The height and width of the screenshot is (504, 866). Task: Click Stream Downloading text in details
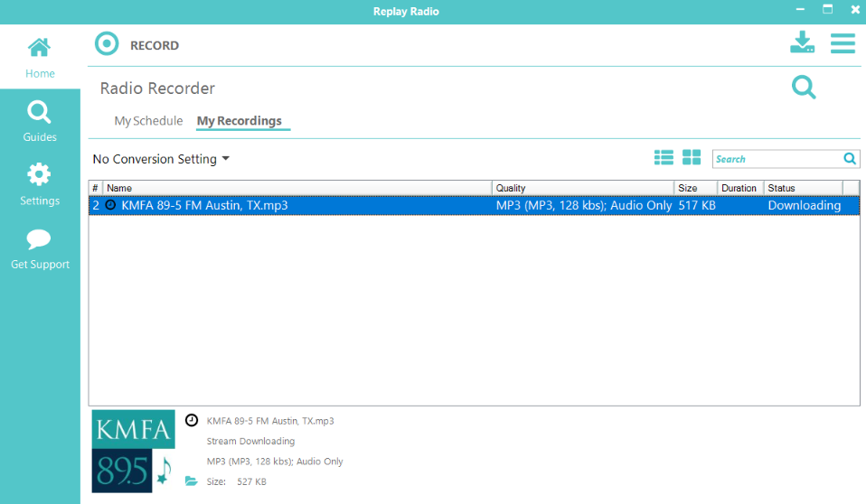coord(250,441)
